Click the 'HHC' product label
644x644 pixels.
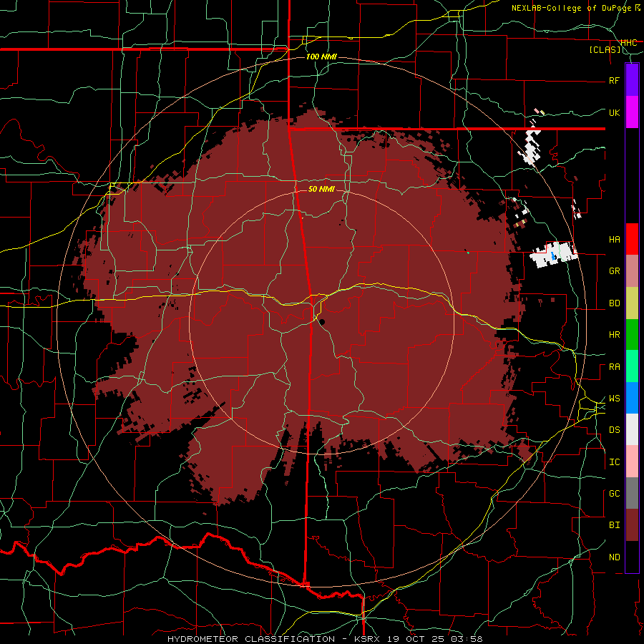[629, 42]
